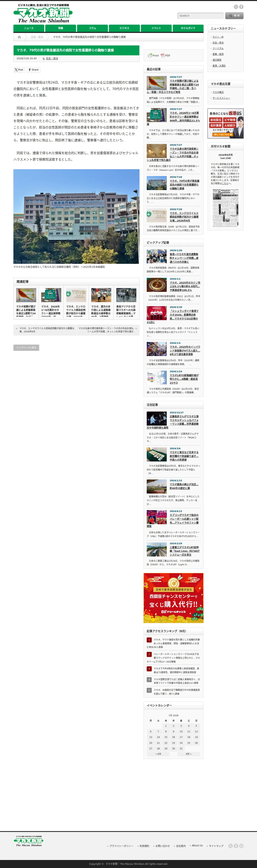Share article via X Post button

tap(19, 70)
